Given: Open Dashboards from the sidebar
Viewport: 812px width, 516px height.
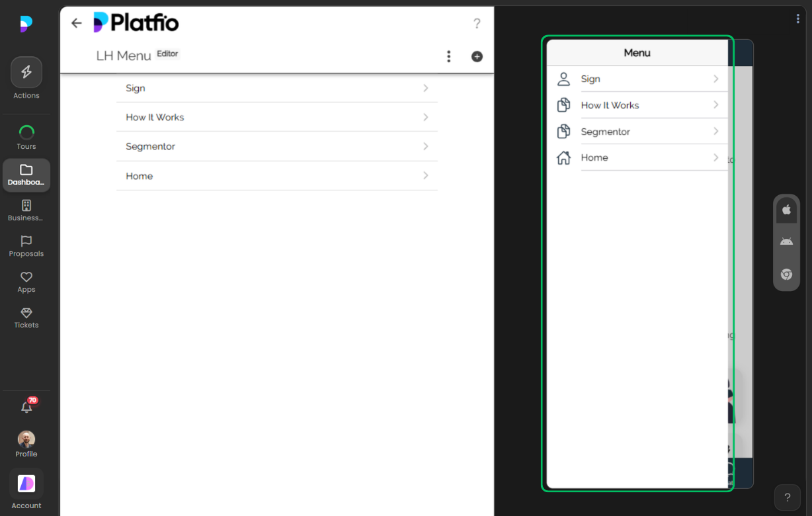Looking at the screenshot, I should click(x=26, y=175).
